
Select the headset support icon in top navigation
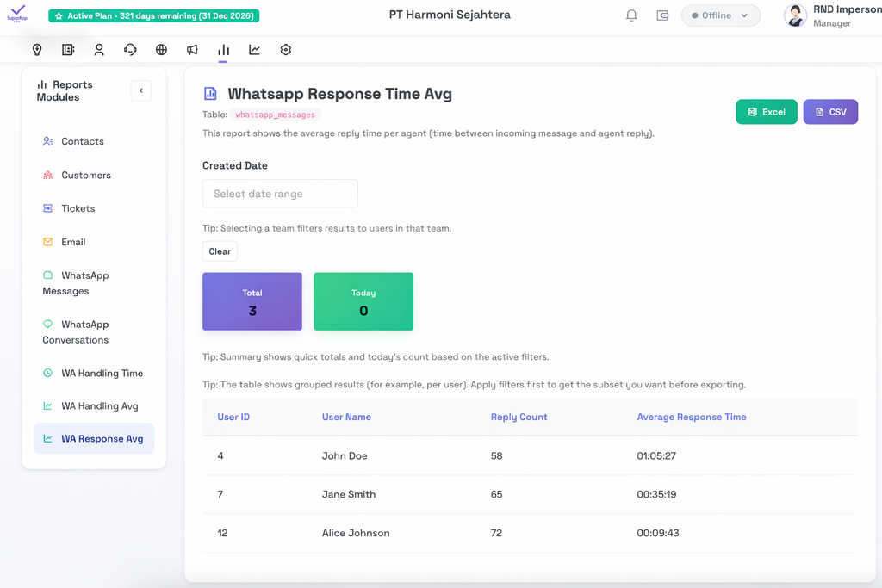pyautogui.click(x=130, y=50)
